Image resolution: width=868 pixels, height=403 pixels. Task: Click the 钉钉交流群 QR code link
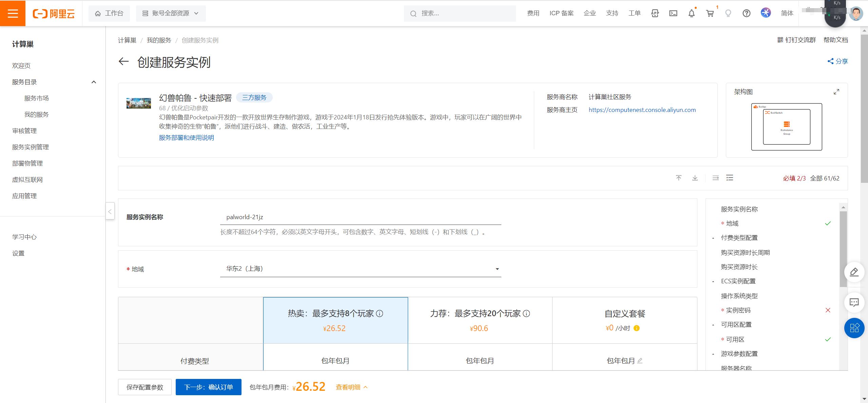click(796, 40)
